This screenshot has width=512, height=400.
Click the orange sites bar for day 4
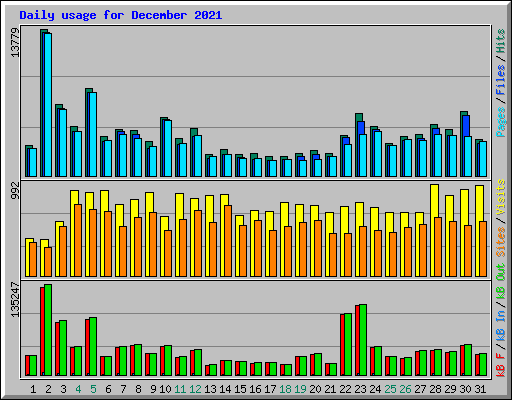click(x=78, y=241)
